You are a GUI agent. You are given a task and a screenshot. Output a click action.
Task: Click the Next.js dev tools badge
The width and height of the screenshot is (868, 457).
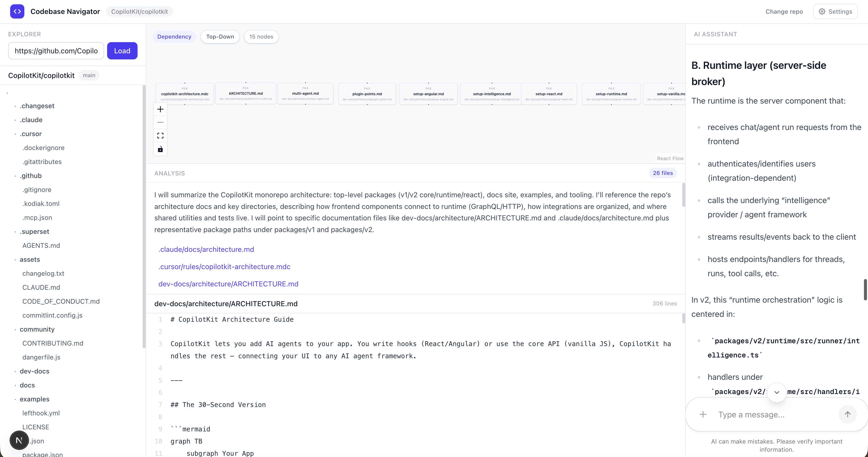19,440
